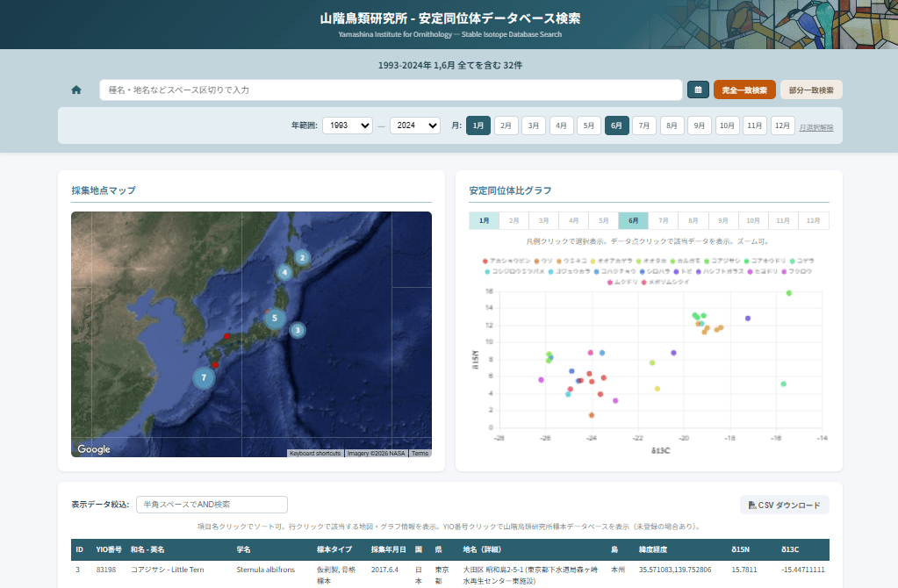
Task: Click the topmost green data point in graph
Action: pyautogui.click(x=789, y=293)
